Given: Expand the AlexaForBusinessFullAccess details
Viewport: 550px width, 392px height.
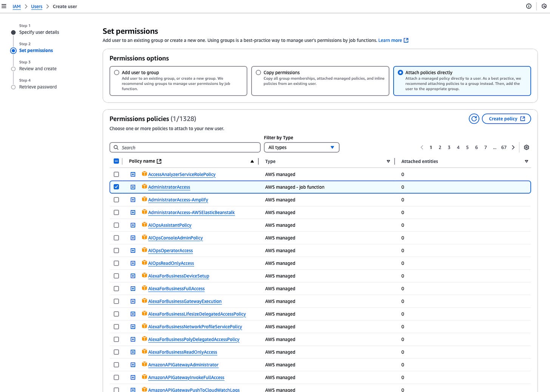Looking at the screenshot, I should click(133, 289).
